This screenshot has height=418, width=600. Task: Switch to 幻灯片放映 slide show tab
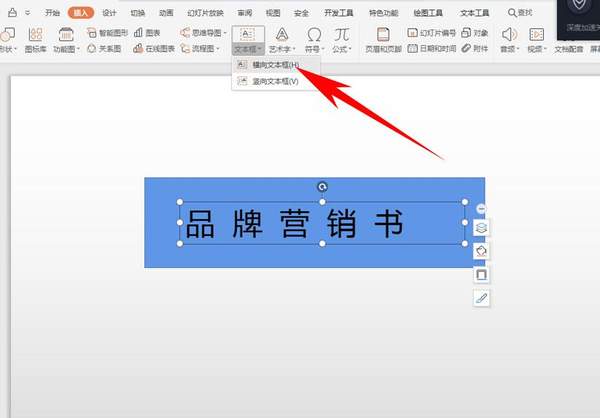coord(205,13)
